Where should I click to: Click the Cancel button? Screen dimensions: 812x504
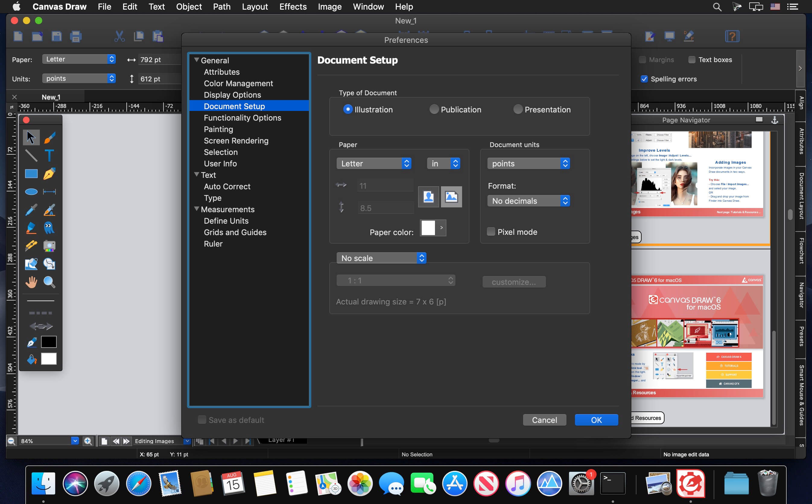tap(544, 420)
